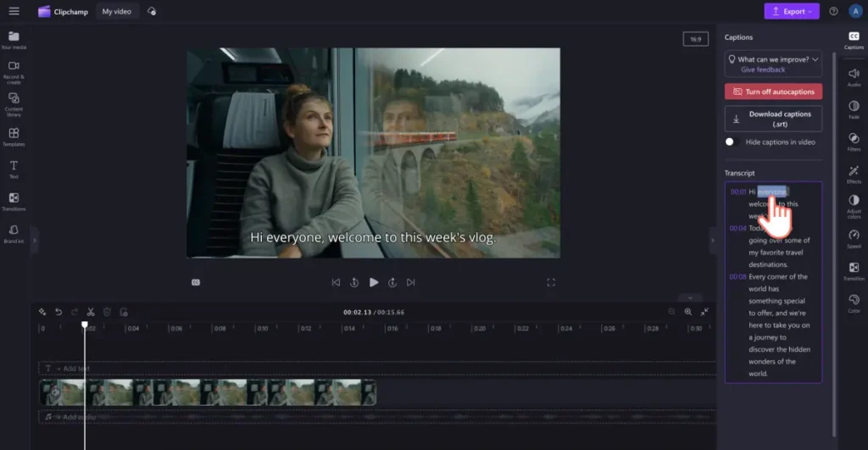Select the video clip on timeline

pyautogui.click(x=208, y=392)
